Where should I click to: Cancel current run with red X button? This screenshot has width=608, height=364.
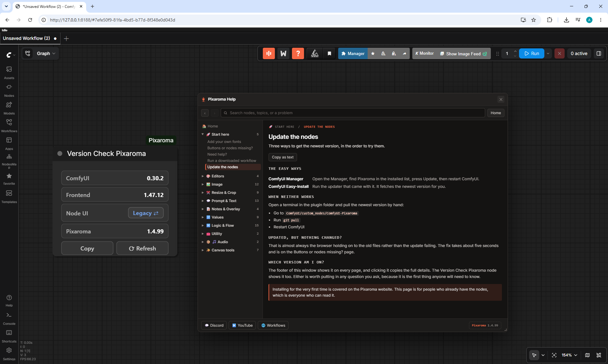pos(559,53)
